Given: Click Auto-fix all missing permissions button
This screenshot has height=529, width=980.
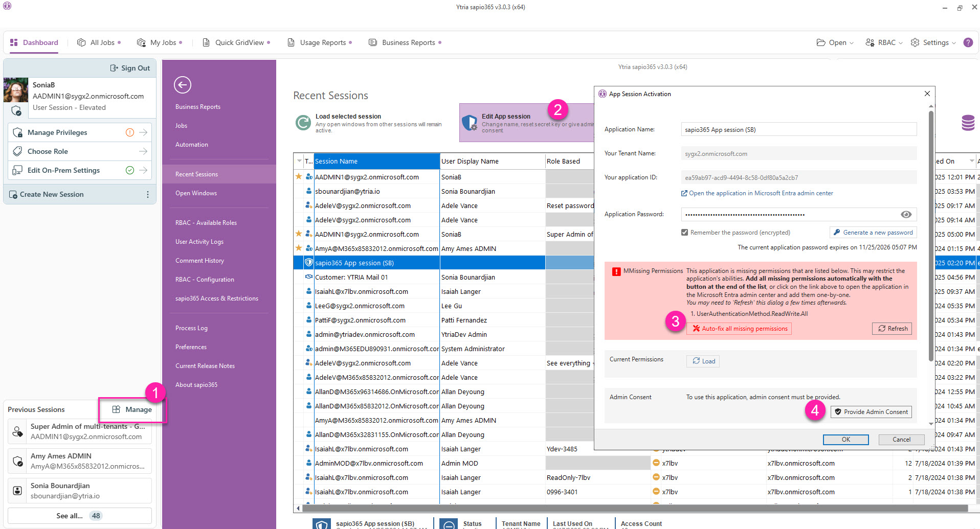Looking at the screenshot, I should tap(739, 329).
